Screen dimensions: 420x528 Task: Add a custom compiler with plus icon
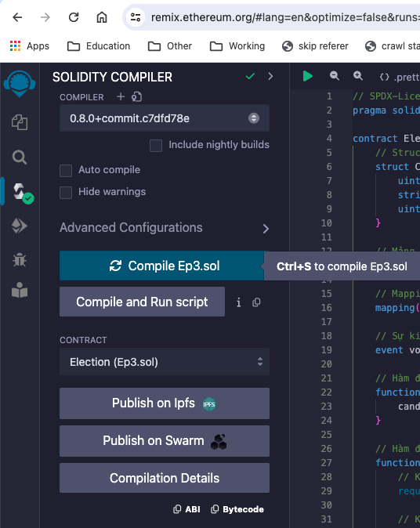click(121, 97)
